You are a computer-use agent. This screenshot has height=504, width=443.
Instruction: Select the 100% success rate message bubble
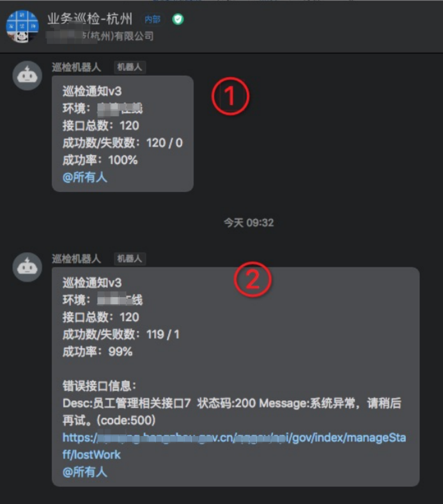coord(123,134)
